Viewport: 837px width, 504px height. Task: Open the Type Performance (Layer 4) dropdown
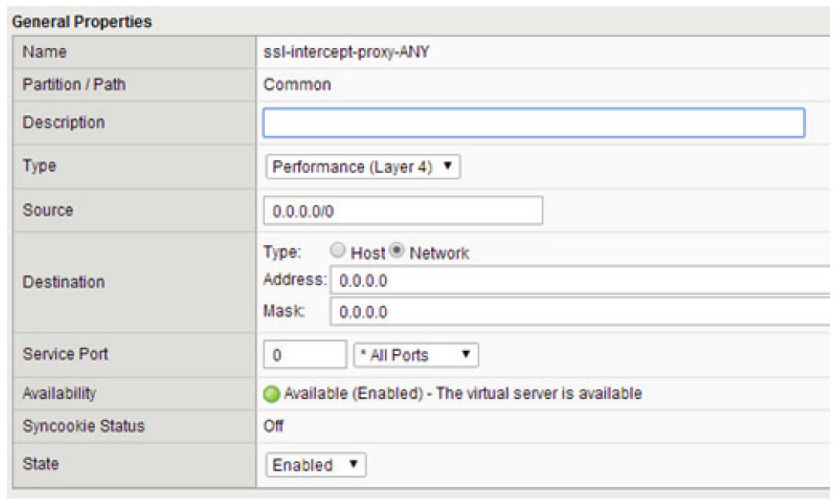(x=363, y=166)
